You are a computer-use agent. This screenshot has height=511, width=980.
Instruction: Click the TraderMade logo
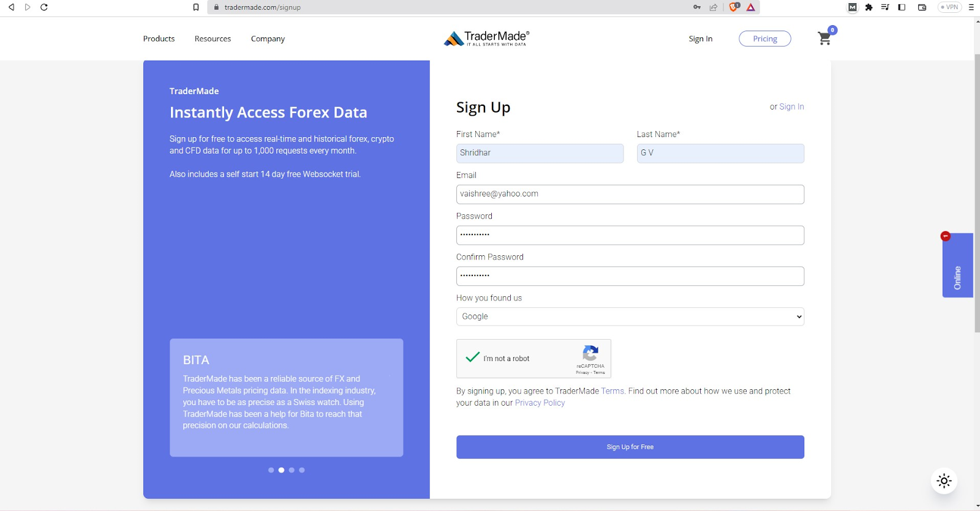click(x=486, y=39)
